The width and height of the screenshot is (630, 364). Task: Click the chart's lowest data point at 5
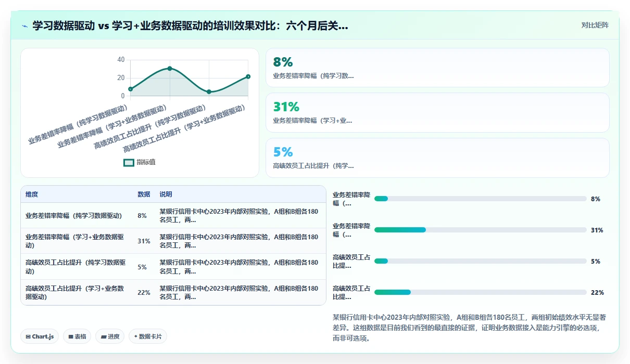[209, 92]
